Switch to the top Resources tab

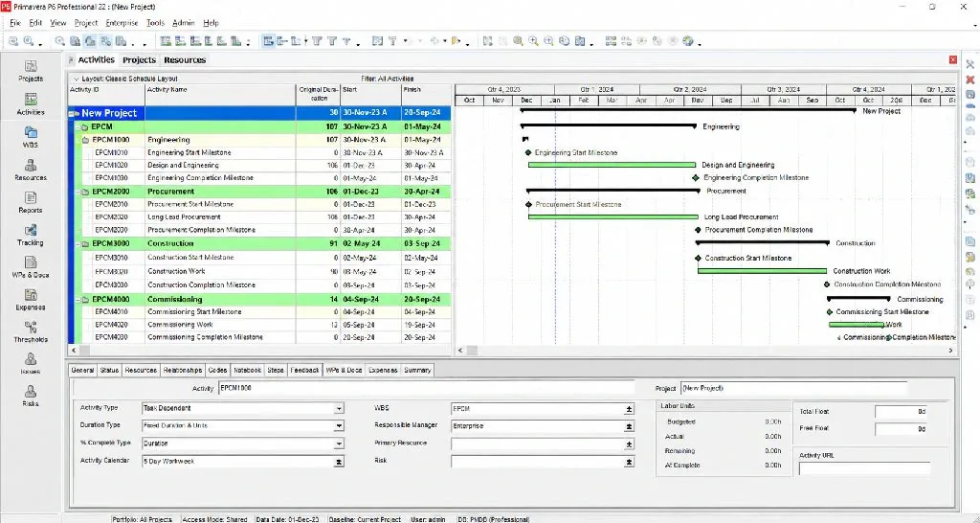click(x=185, y=60)
